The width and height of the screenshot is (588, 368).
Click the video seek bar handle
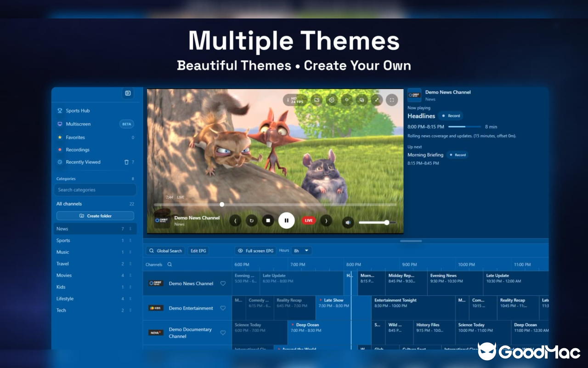coord(222,204)
